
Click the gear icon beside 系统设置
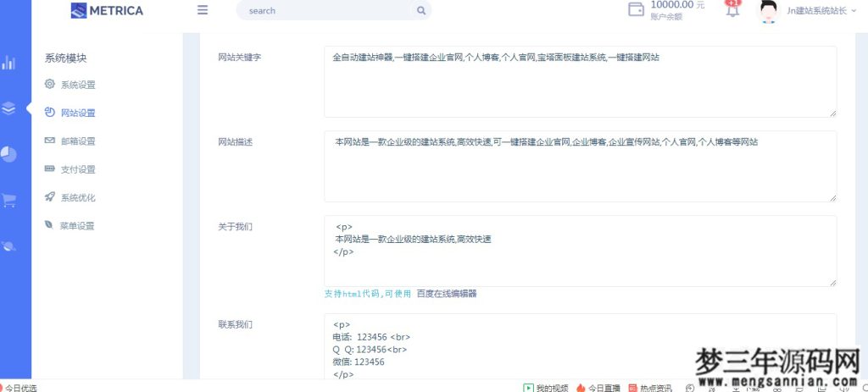pos(50,84)
